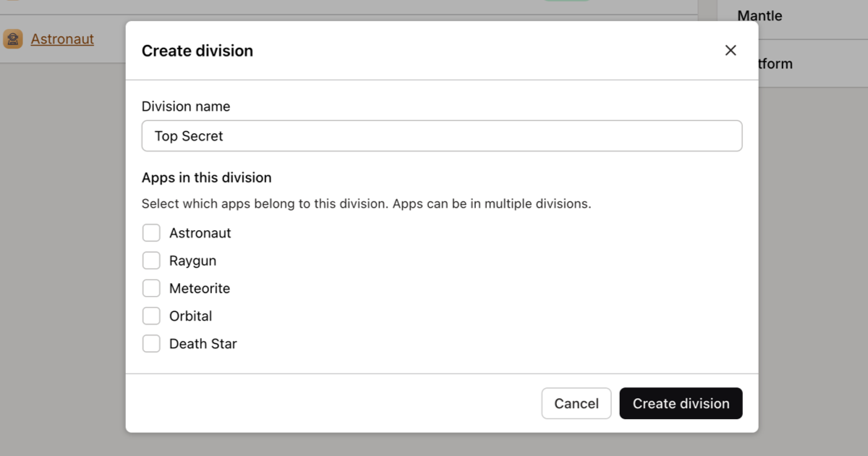Confirm with the Create division button
This screenshot has width=868, height=456.
point(681,403)
